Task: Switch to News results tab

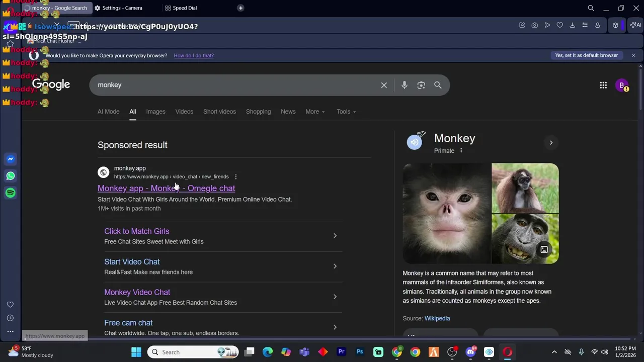Action: (288, 112)
